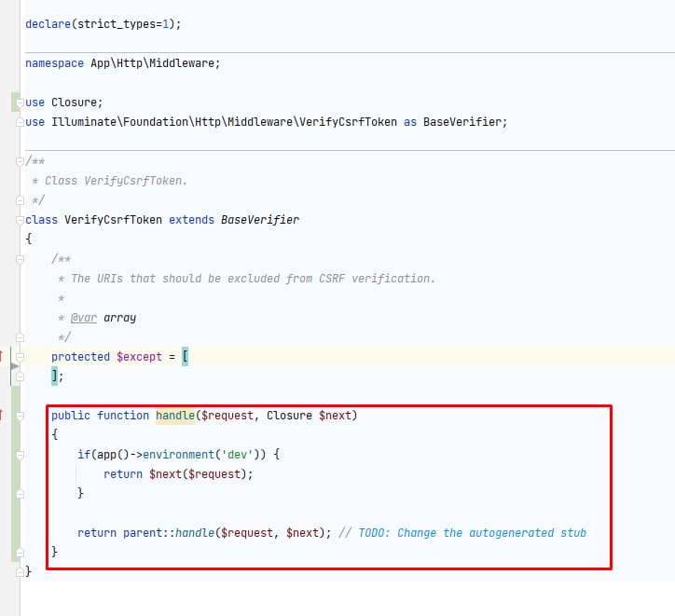
Task: Click the 'as' keyword in the import line
Action: 410,122
